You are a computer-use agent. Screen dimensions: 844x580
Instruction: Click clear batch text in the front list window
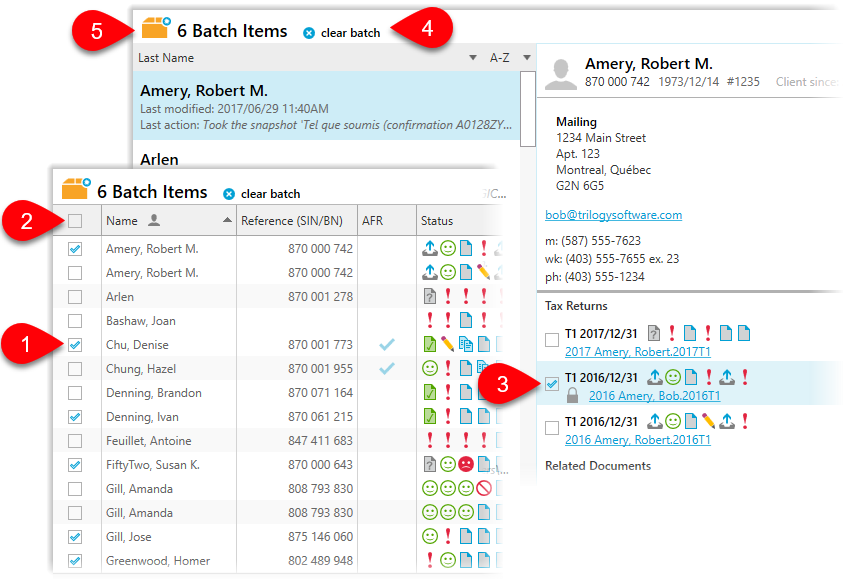(x=270, y=194)
